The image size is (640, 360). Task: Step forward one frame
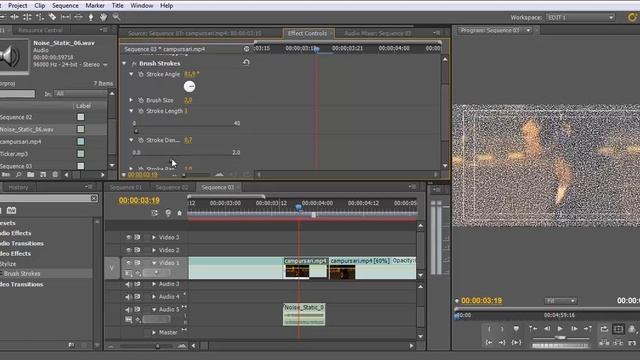[574, 329]
